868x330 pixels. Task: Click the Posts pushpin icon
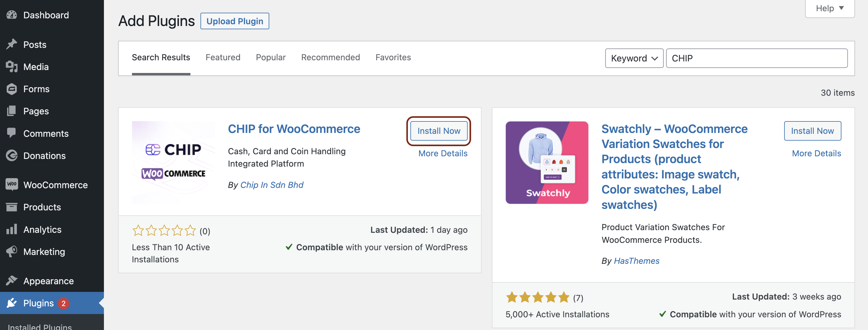point(12,44)
